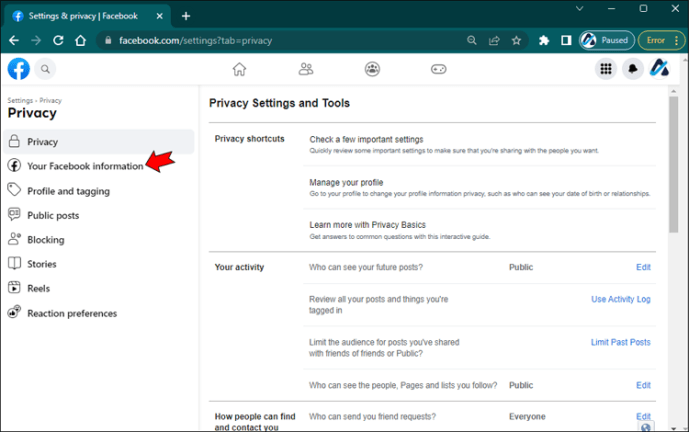
Task: Toggle the browser side panel icon
Action: 566,40
